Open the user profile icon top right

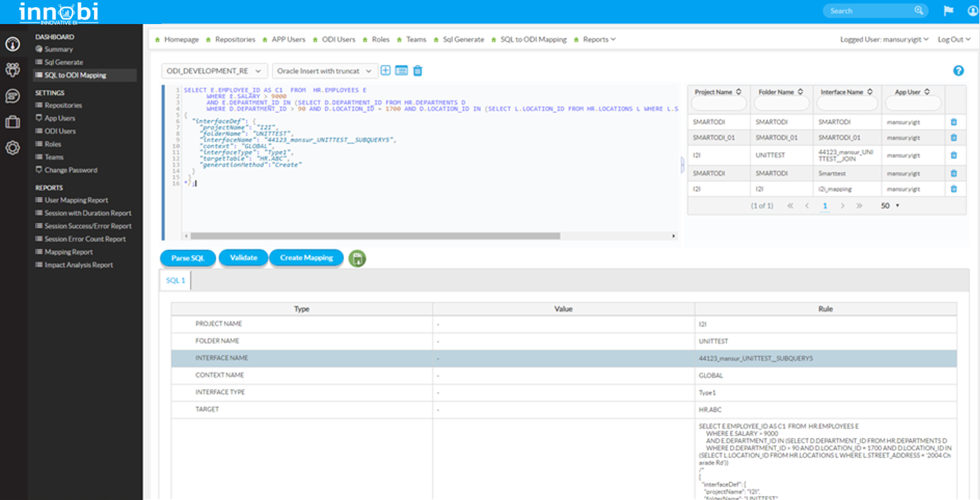[x=972, y=11]
